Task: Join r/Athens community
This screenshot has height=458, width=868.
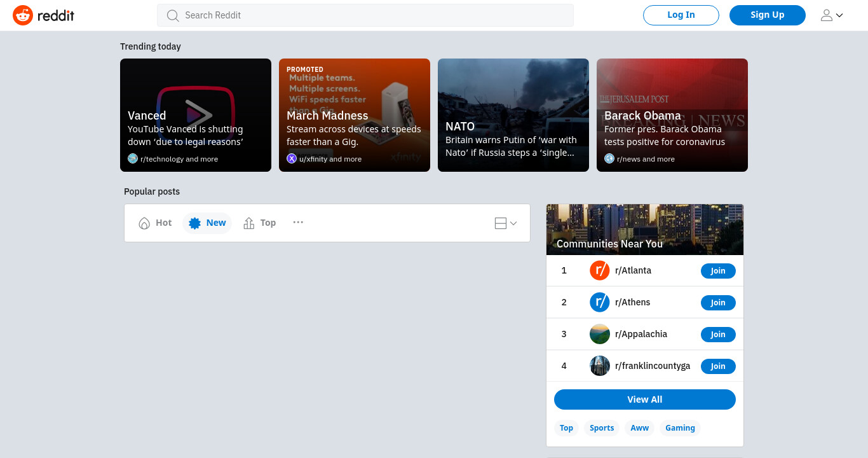Action: click(x=718, y=303)
